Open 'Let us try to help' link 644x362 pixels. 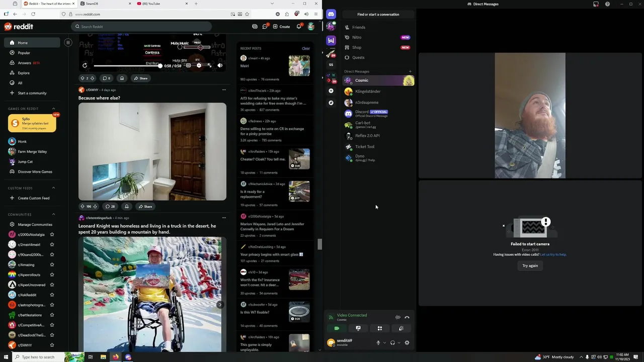click(x=553, y=254)
